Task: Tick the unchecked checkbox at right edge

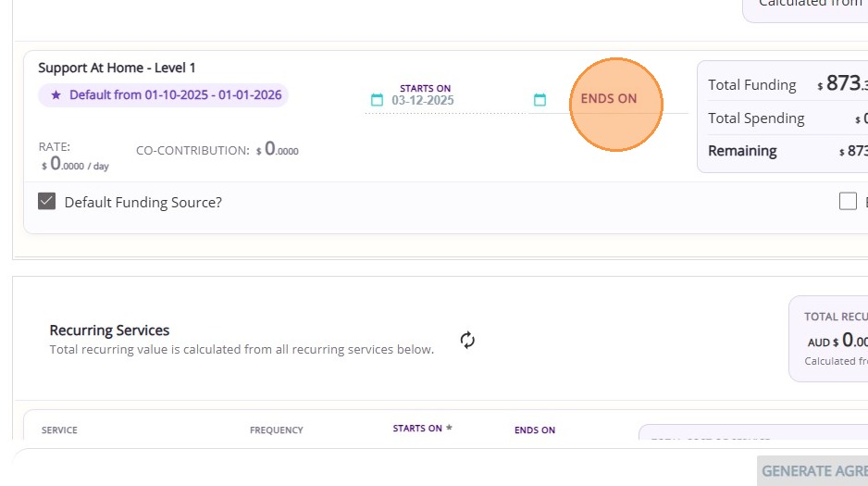Action: pyautogui.click(x=848, y=201)
